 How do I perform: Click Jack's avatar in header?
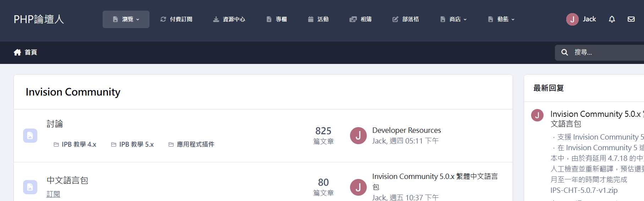[x=572, y=19]
